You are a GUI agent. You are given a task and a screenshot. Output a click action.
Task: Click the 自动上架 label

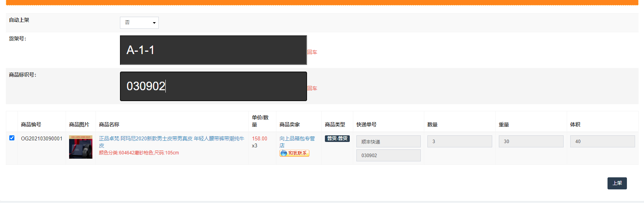pyautogui.click(x=19, y=20)
